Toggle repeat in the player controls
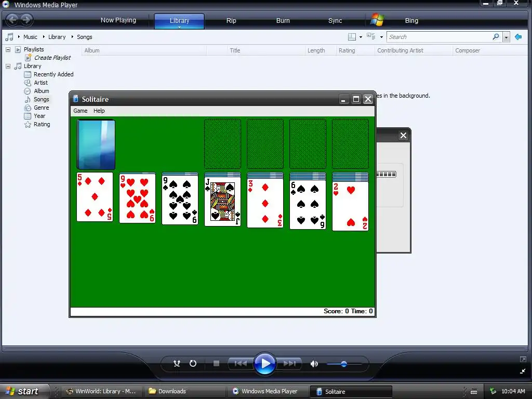The width and height of the screenshot is (532, 399). (193, 363)
